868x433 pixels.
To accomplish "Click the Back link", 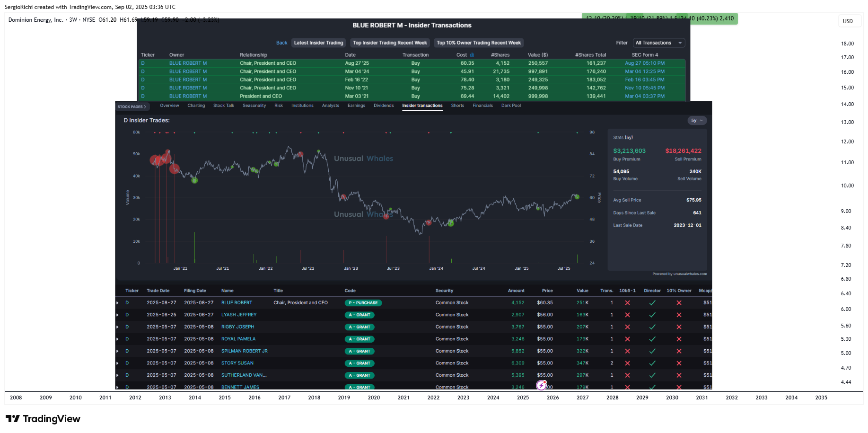I will [281, 43].
